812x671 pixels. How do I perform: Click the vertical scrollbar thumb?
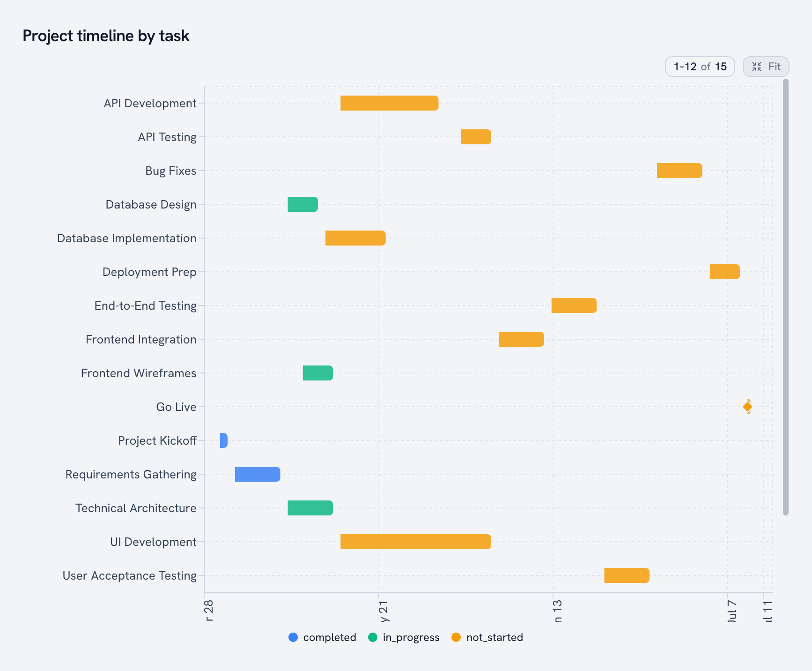click(786, 297)
